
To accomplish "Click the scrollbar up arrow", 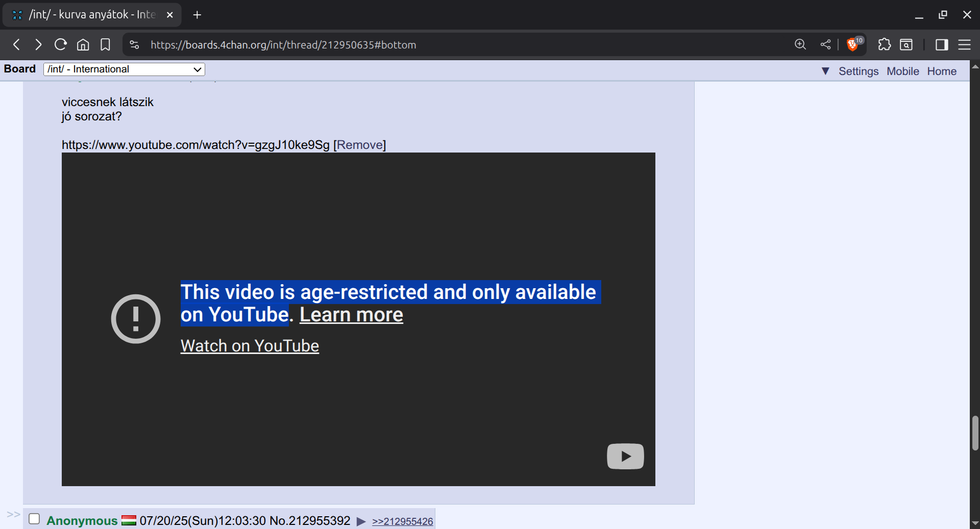I will coord(975,66).
